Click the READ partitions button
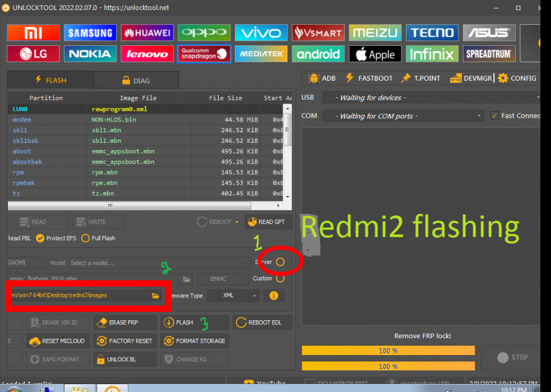The image size is (551, 392). [x=42, y=222]
